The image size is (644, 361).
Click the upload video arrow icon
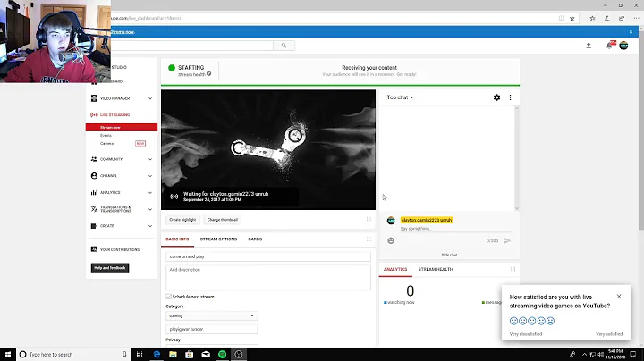tap(589, 46)
